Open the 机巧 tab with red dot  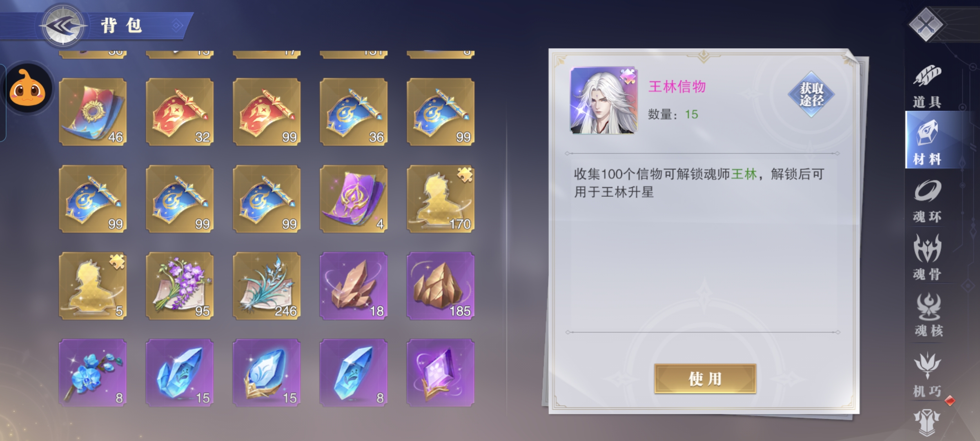click(928, 374)
